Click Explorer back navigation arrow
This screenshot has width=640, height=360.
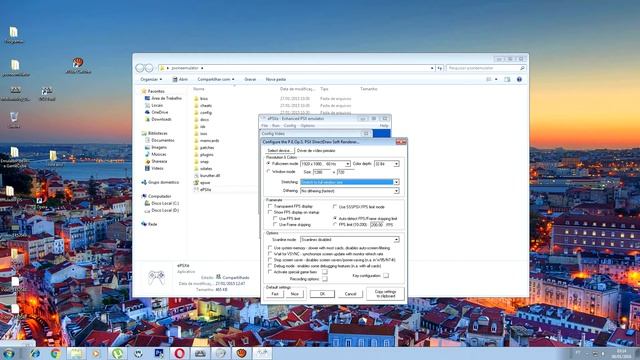point(140,68)
